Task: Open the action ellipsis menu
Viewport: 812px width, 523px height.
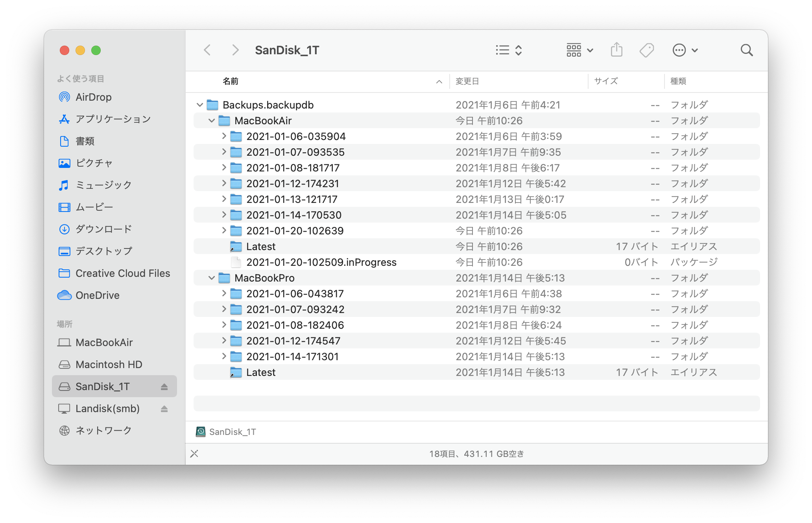Action: click(685, 50)
